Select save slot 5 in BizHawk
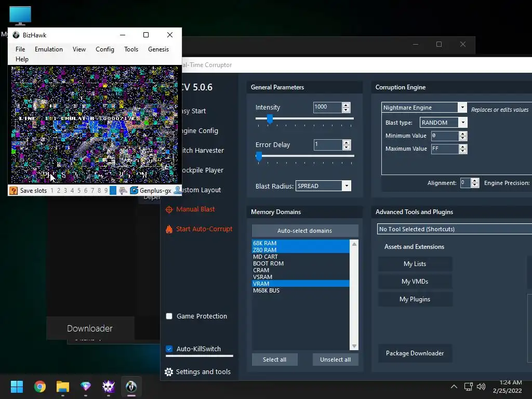This screenshot has height=399, width=532. point(79,191)
